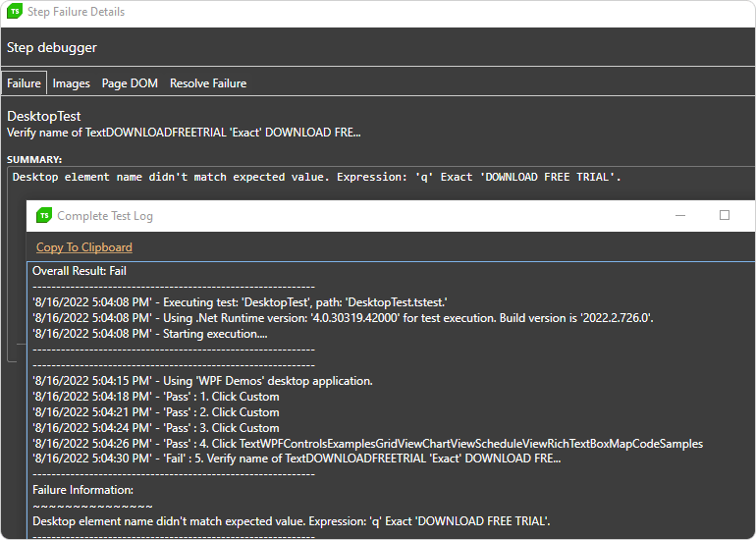Viewport: 756px width, 540px height.
Task: Select the 'Fail : 5. Verify name' log line
Action: click(297, 459)
